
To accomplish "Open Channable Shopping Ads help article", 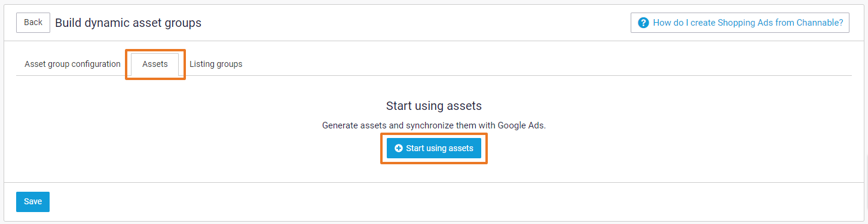I will pos(740,23).
